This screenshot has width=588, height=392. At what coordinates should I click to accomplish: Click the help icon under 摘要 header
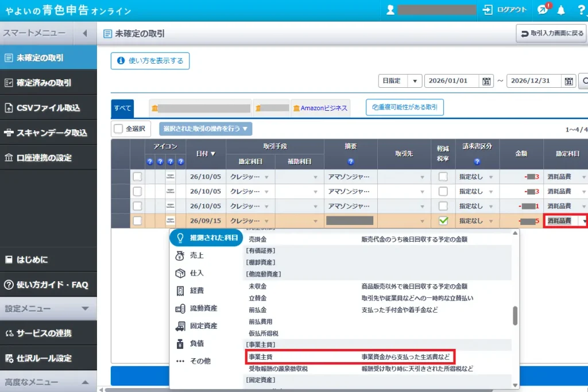(x=351, y=161)
